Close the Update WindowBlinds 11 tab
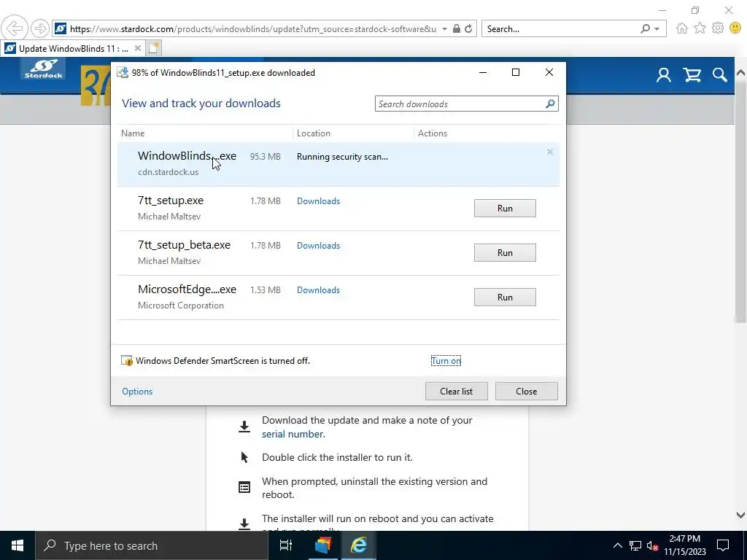Image resolution: width=747 pixels, height=560 pixels. click(137, 48)
